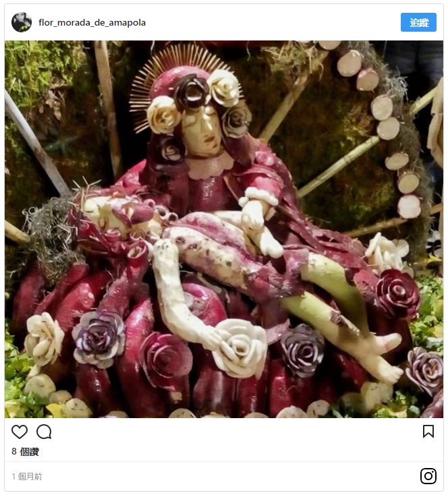Open comments via the speech bubble icon
Image resolution: width=448 pixels, height=495 pixels.
(44, 432)
